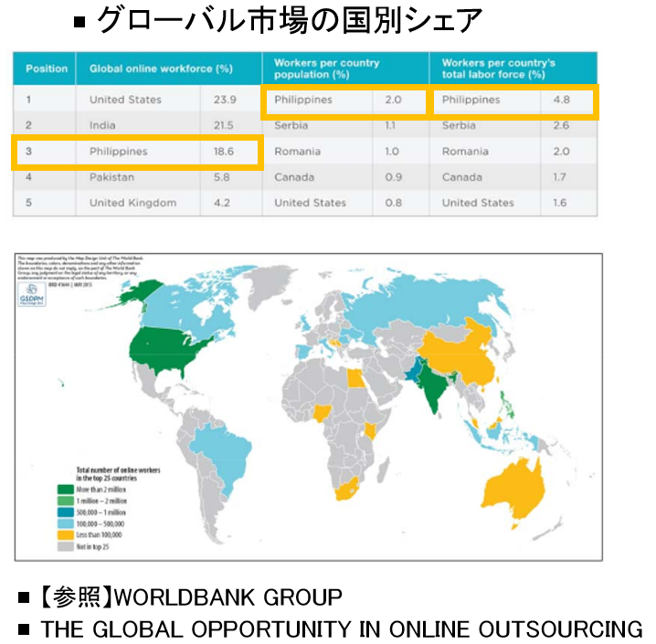Click the value '1.6'
This screenshot has height=644, width=656.
pyautogui.click(x=560, y=203)
